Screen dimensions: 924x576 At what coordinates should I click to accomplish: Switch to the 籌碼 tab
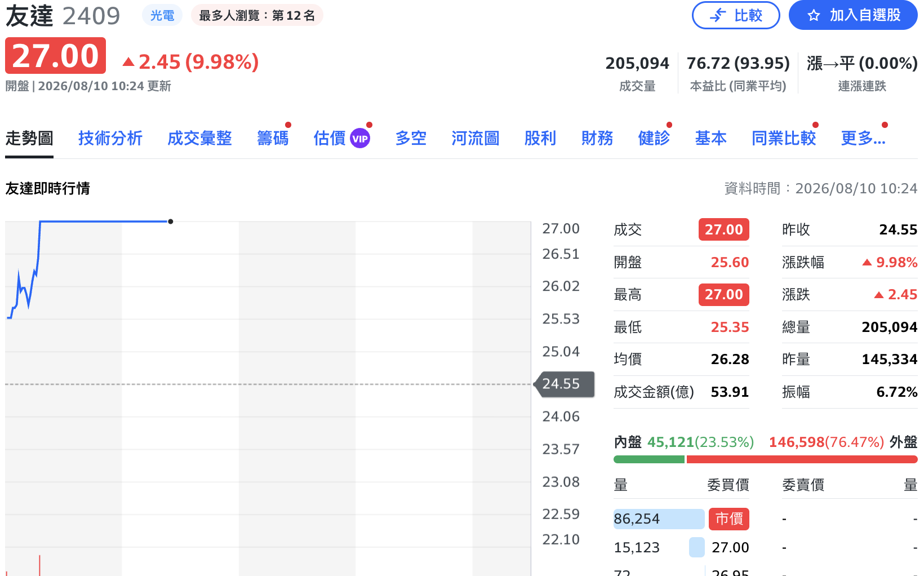(273, 138)
